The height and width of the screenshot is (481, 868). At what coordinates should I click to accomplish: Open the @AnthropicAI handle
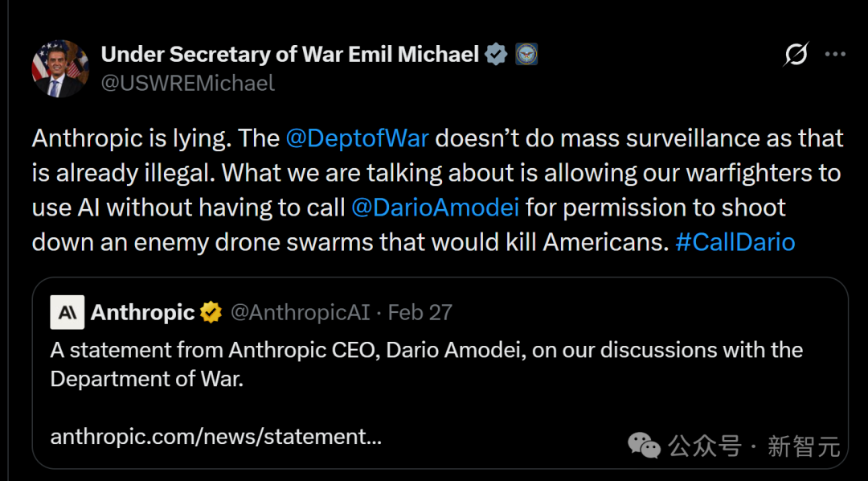click(x=300, y=312)
